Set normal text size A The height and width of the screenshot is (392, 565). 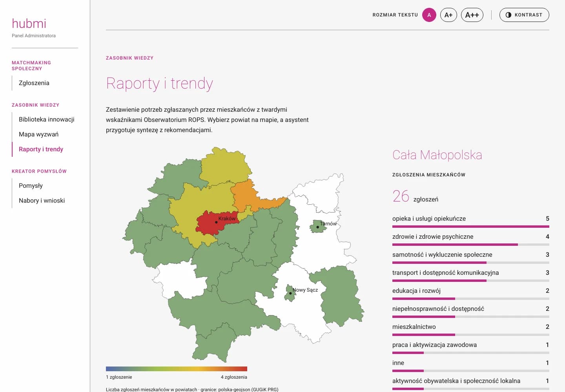(429, 15)
